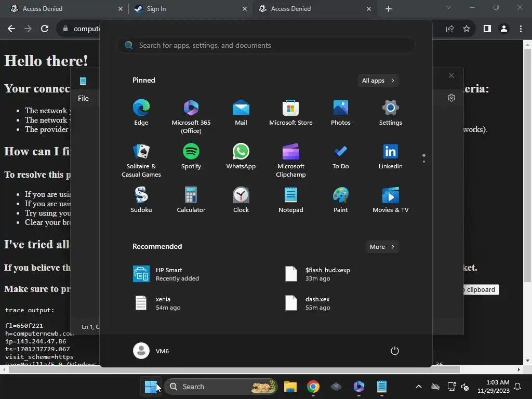The height and width of the screenshot is (399, 532).
Task: Open a new Chrome tab
Action: [389, 9]
